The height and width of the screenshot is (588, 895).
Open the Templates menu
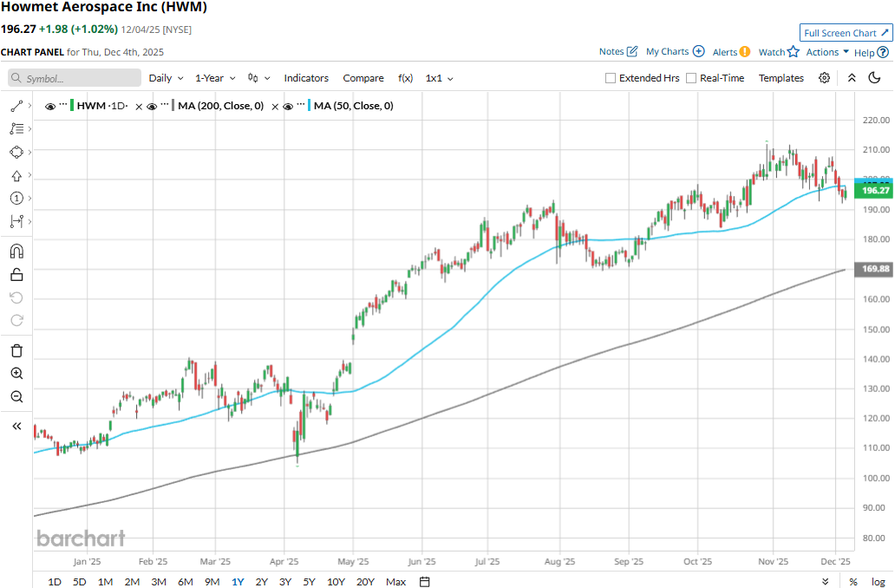point(781,78)
